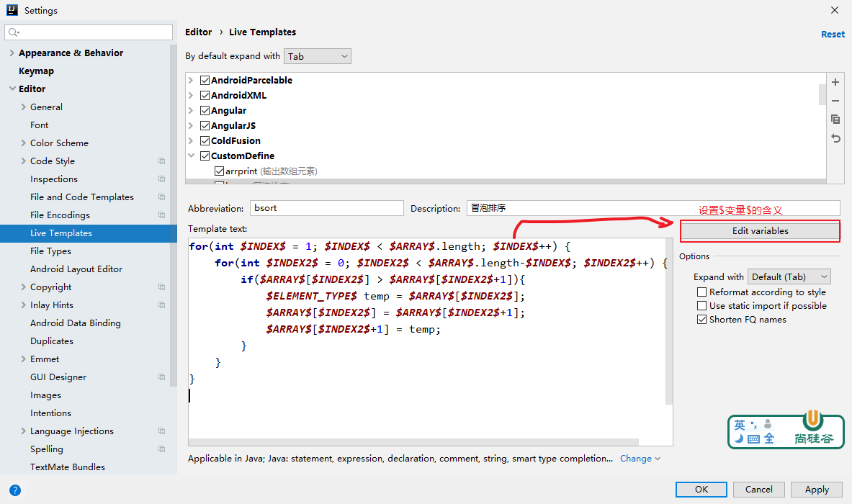Open the By default expand with dropdown
852x504 pixels.
coord(318,56)
